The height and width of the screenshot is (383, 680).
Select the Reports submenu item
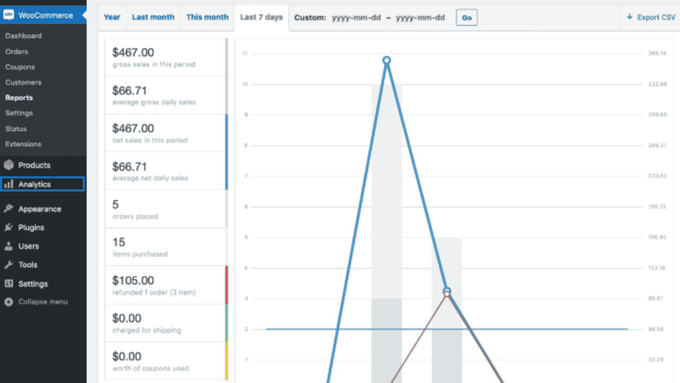pos(19,98)
